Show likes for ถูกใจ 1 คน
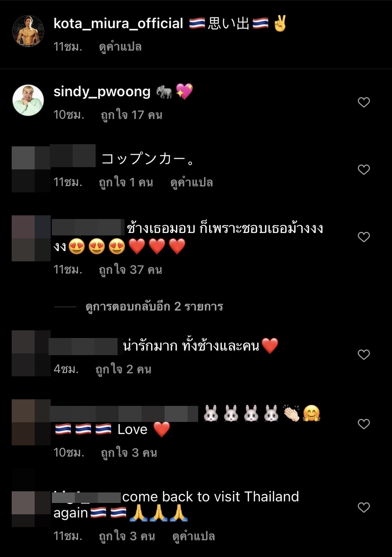The width and height of the screenshot is (392, 557). 126,183
